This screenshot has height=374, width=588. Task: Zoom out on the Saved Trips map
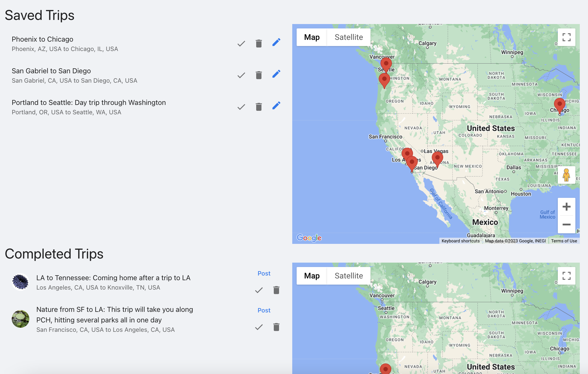point(566,225)
